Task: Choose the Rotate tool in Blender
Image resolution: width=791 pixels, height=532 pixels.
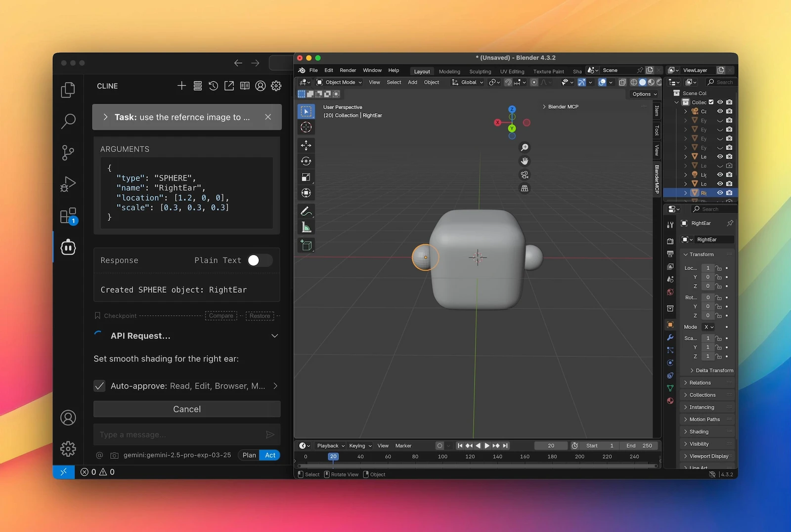Action: [x=306, y=161]
